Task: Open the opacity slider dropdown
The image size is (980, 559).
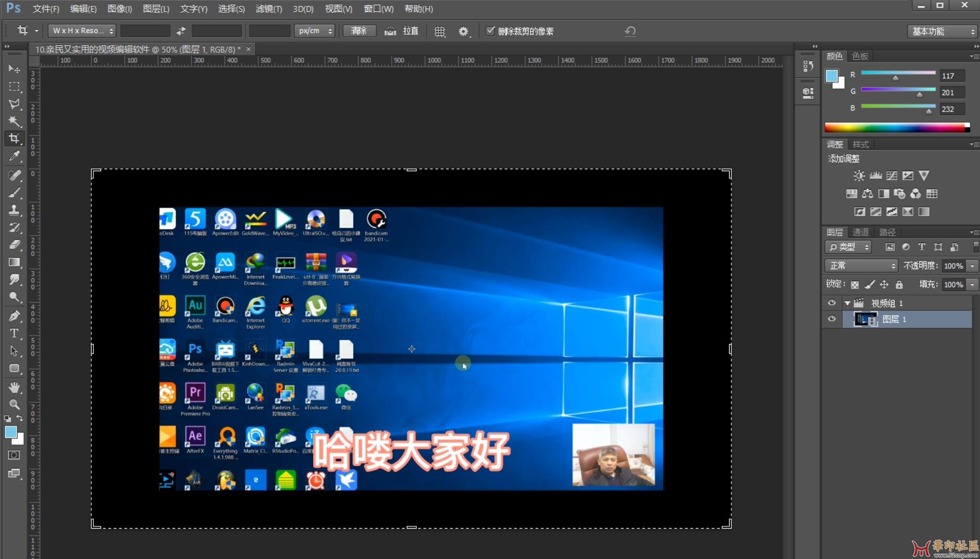Action: click(x=972, y=266)
